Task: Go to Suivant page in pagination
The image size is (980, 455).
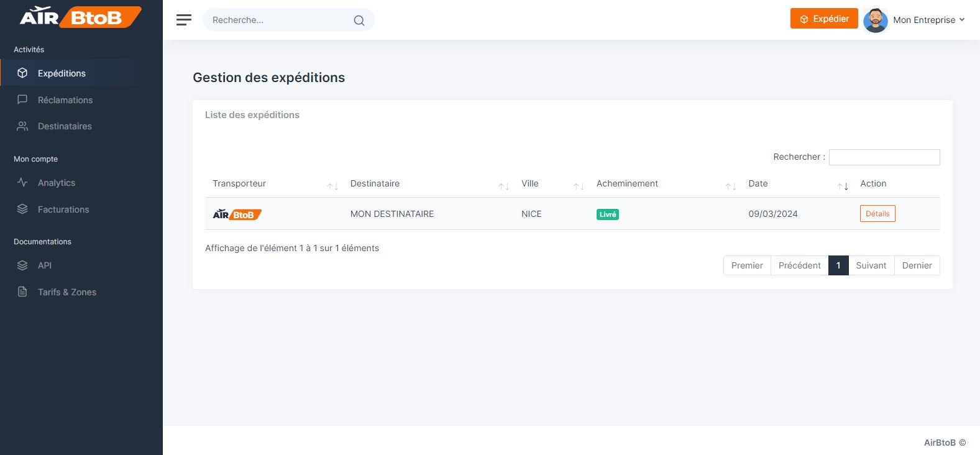Action: pyautogui.click(x=871, y=265)
